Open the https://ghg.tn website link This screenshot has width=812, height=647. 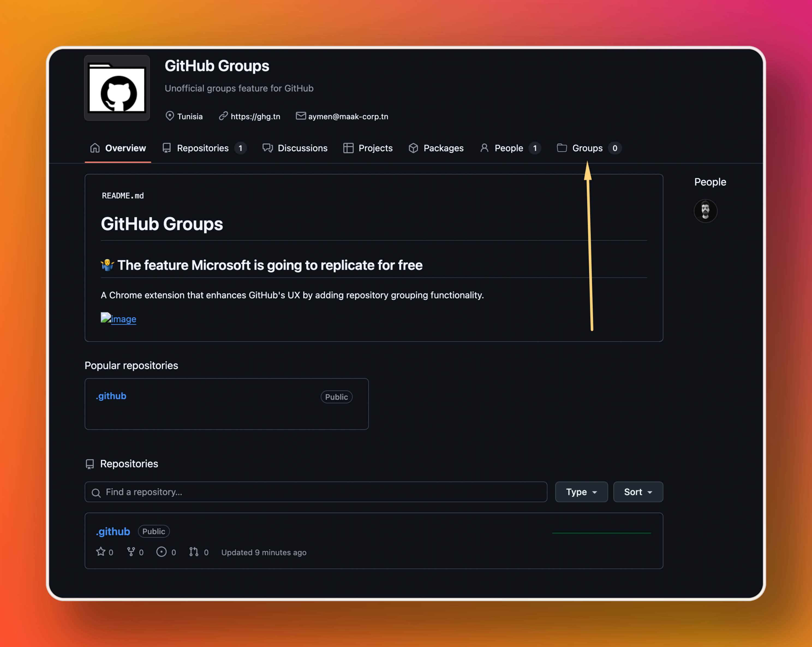pos(255,117)
